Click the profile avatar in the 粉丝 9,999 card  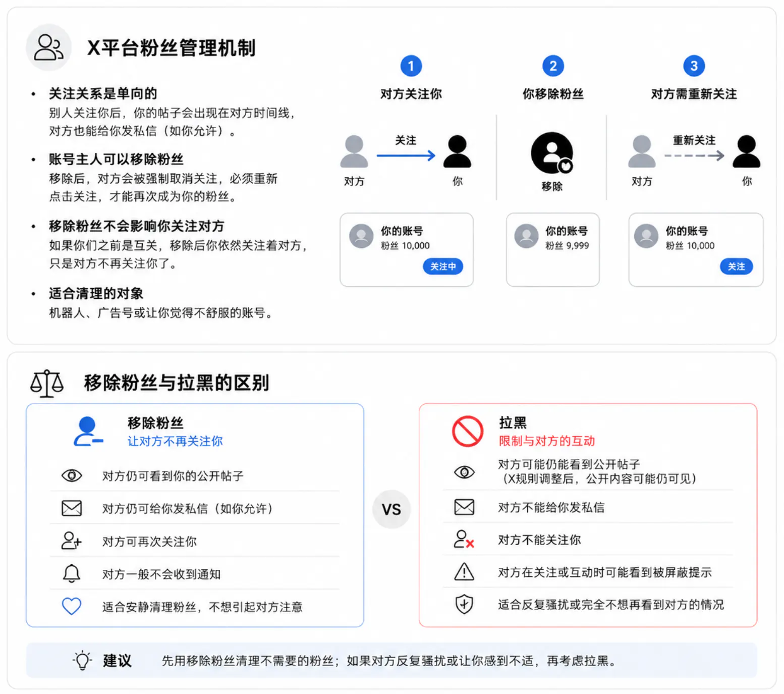click(x=527, y=236)
